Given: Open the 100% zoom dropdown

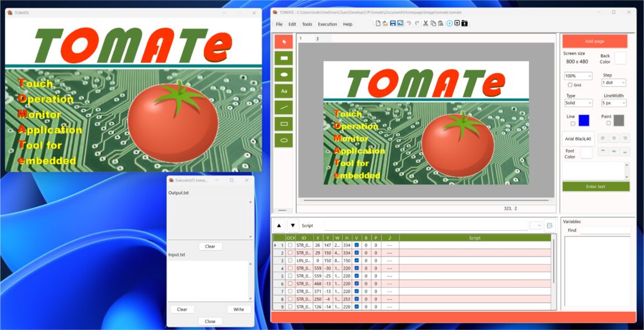Looking at the screenshot, I should point(579,76).
